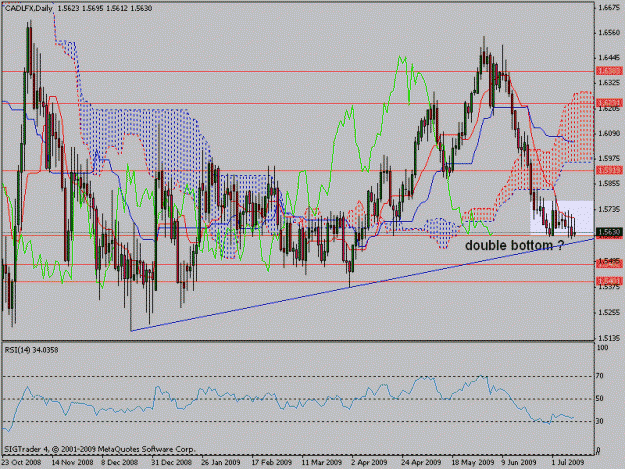625x469 pixels.
Task: Click the RSI 30 level label
Action: (x=599, y=421)
